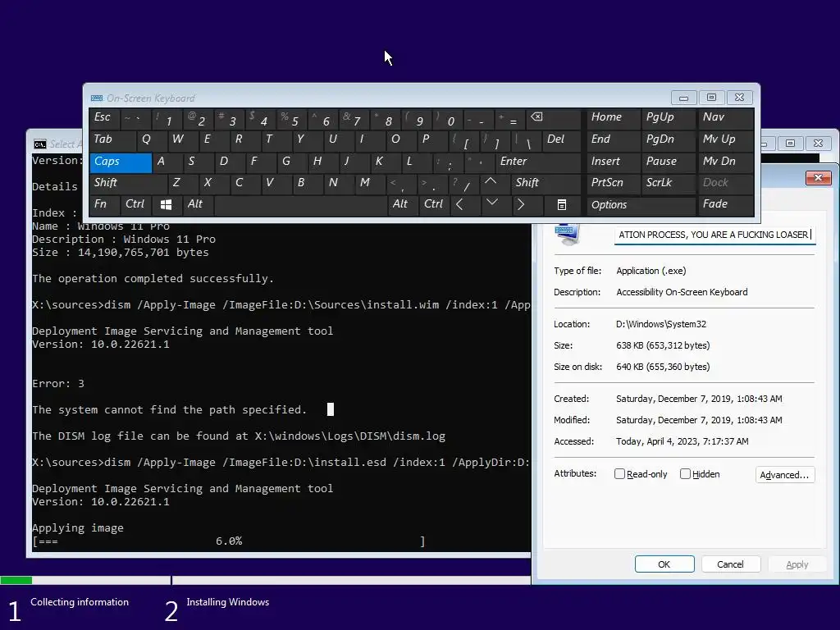This screenshot has width=840, height=630.
Task: Click the 'Collecting information' step label
Action: tap(80, 602)
